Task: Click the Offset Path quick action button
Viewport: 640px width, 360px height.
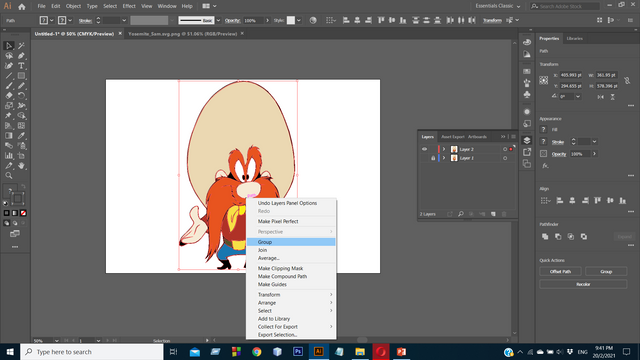Action: [560, 271]
